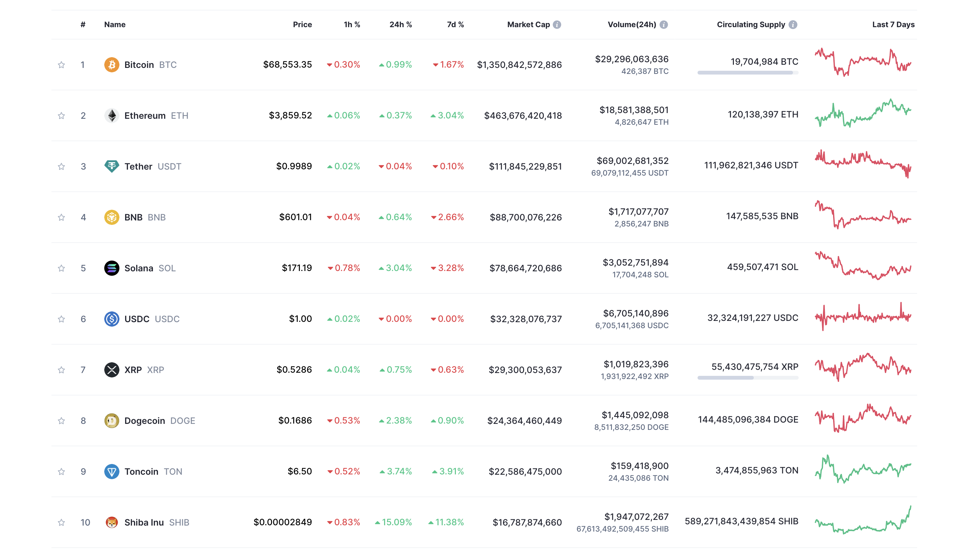Sort by the # rank column header
This screenshot has width=980, height=554.
pos(82,25)
